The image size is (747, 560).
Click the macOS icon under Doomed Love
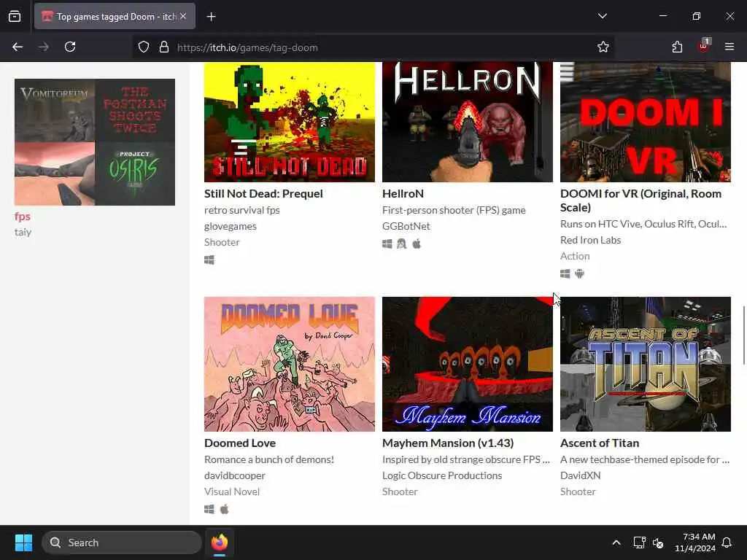click(x=225, y=509)
